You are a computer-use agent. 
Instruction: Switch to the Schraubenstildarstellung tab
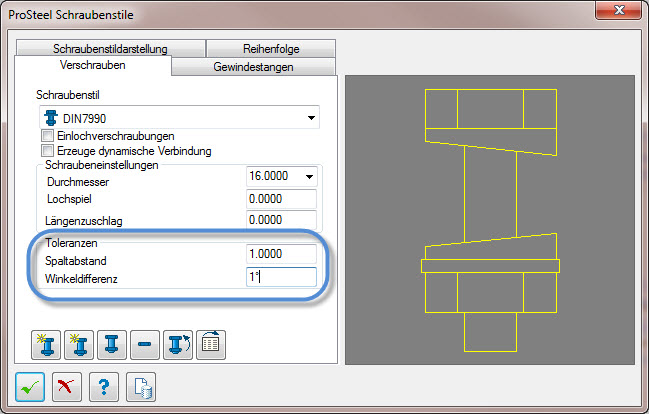click(111, 48)
